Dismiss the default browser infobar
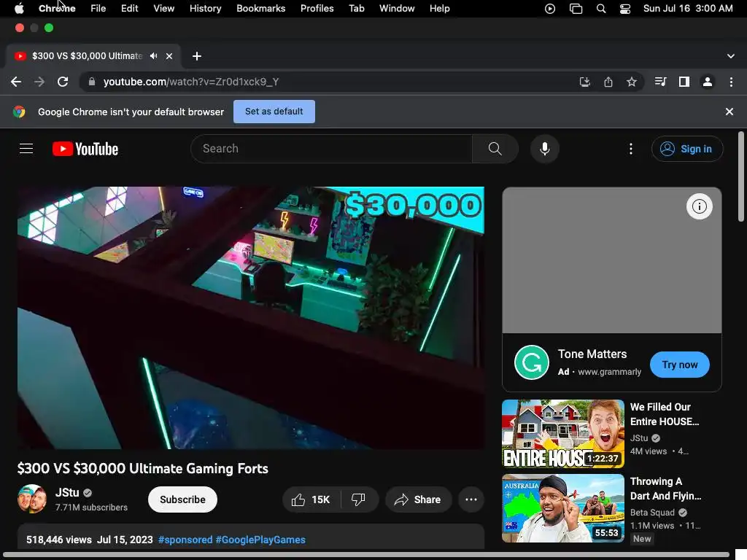 point(729,112)
